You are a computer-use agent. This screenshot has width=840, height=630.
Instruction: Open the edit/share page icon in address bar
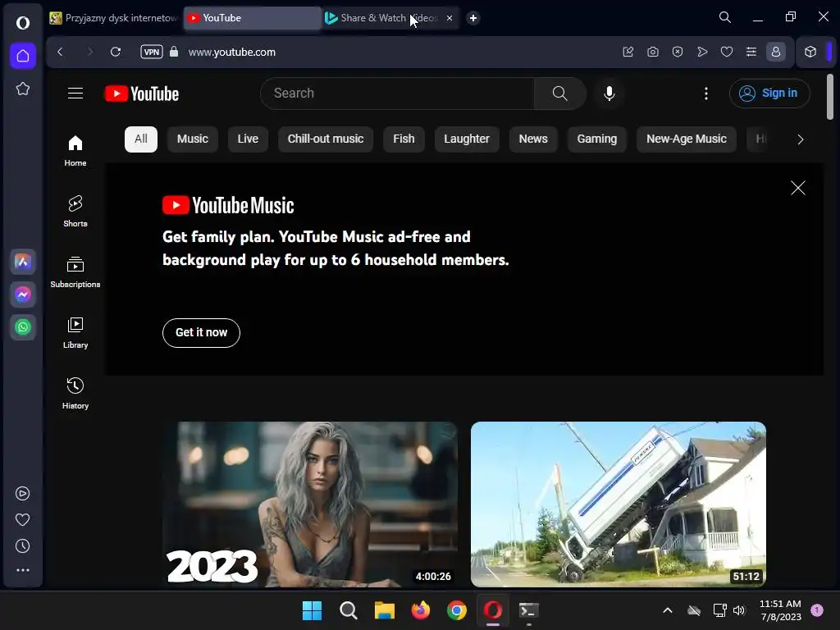point(628,52)
